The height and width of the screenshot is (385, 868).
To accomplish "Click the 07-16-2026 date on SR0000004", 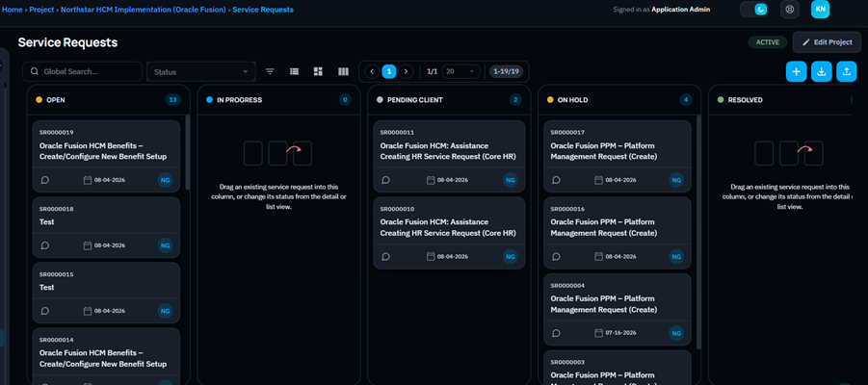I will pyautogui.click(x=621, y=333).
